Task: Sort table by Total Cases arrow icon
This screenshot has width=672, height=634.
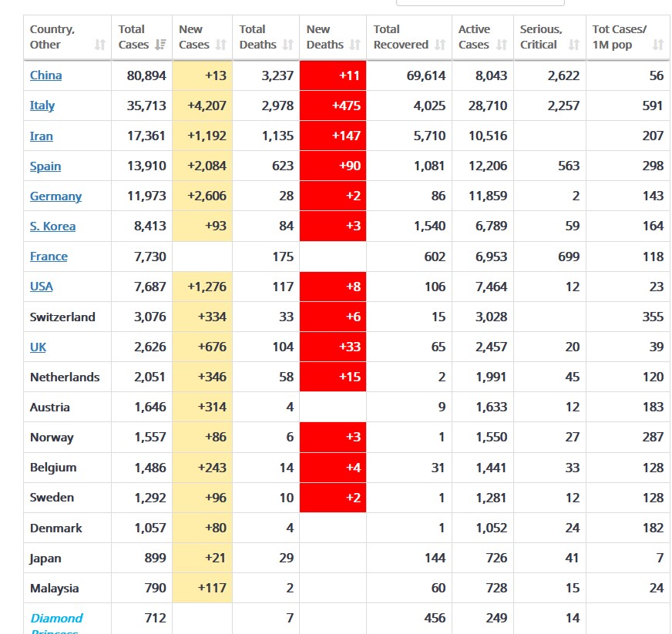Action: (x=160, y=45)
